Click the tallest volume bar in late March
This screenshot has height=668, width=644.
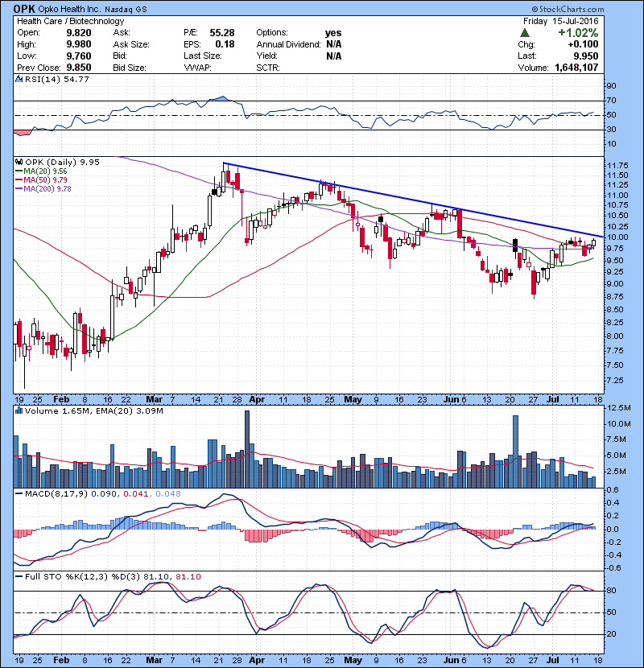point(247,449)
